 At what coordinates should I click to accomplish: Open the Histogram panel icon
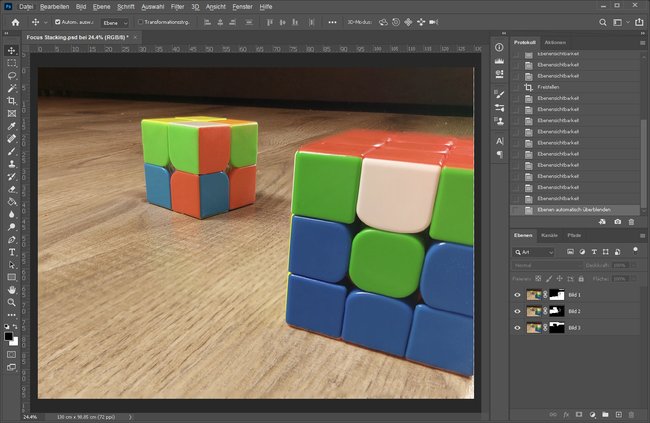pyautogui.click(x=499, y=61)
